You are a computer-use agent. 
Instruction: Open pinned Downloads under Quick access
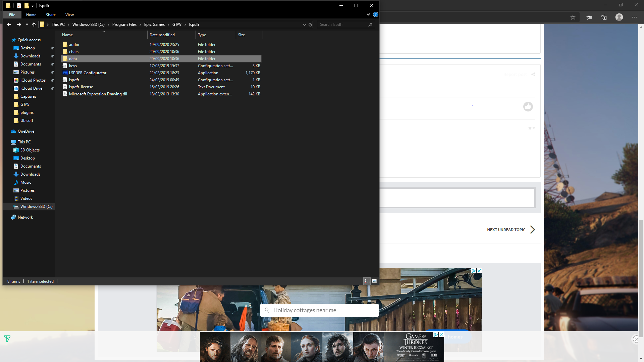pyautogui.click(x=30, y=56)
